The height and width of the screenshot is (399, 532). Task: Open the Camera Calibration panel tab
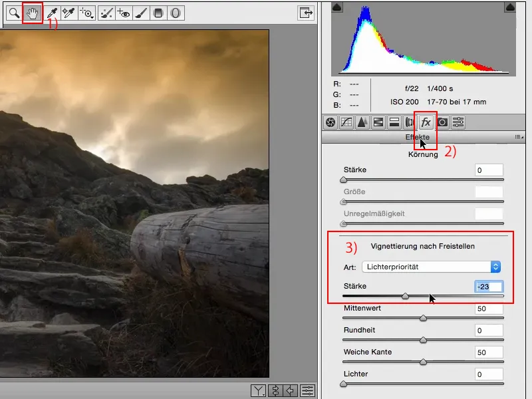coord(442,122)
